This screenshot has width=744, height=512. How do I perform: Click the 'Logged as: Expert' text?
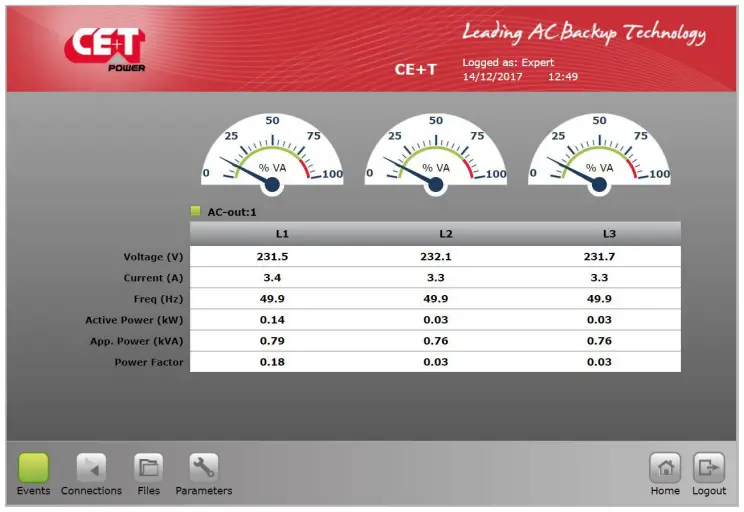pyautogui.click(x=508, y=63)
